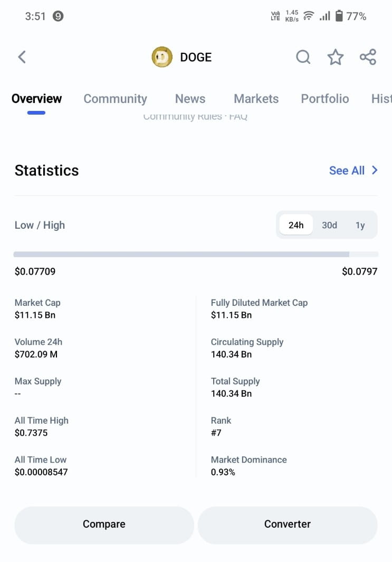Viewport: 392px width, 562px height.
Task: Select the 24h range toggle
Action: pyautogui.click(x=296, y=226)
